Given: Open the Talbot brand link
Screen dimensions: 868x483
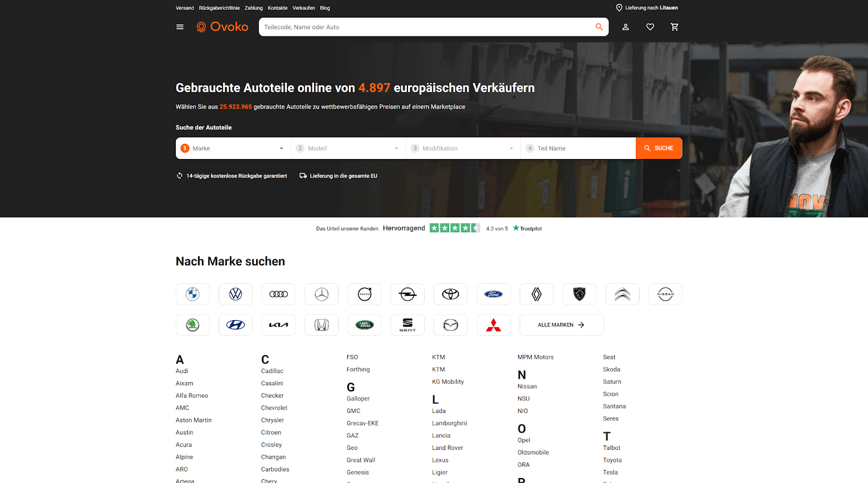Looking at the screenshot, I should (611, 448).
